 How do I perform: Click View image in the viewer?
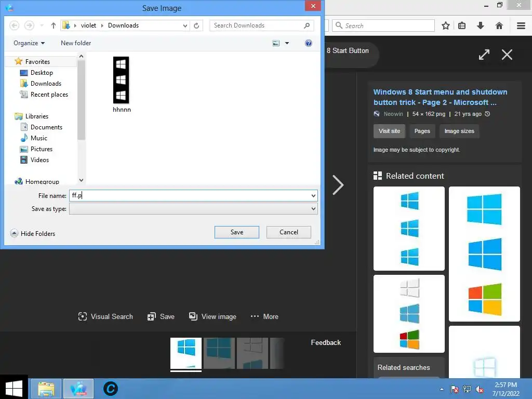[212, 316]
